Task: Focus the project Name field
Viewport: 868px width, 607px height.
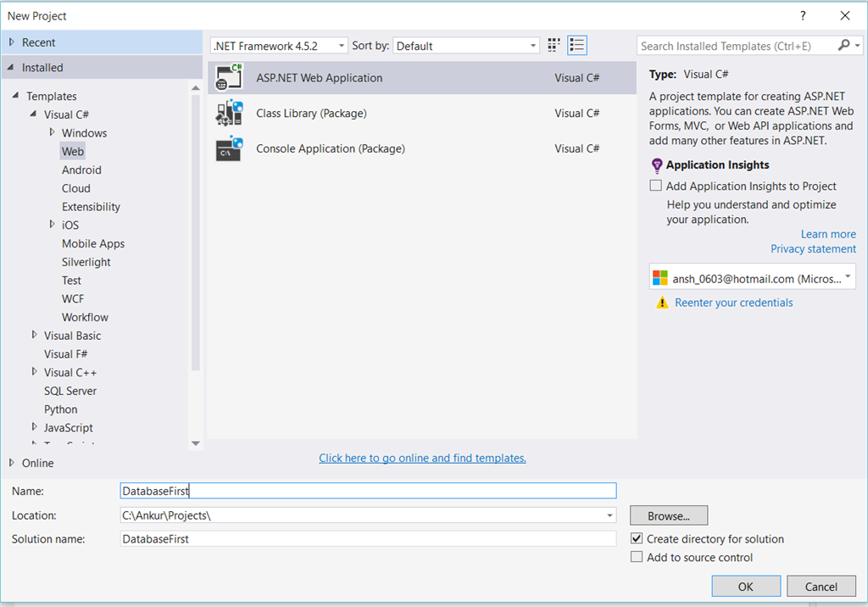Action: point(368,491)
